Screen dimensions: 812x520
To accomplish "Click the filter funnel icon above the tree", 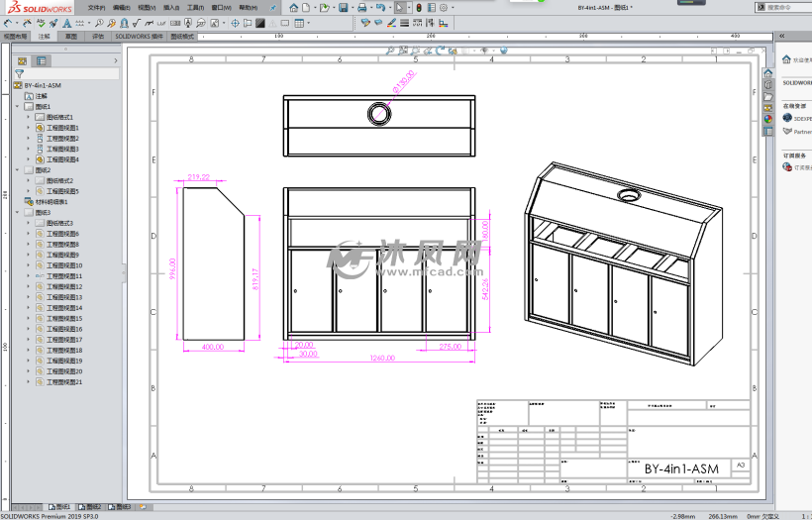I will click(x=19, y=73).
